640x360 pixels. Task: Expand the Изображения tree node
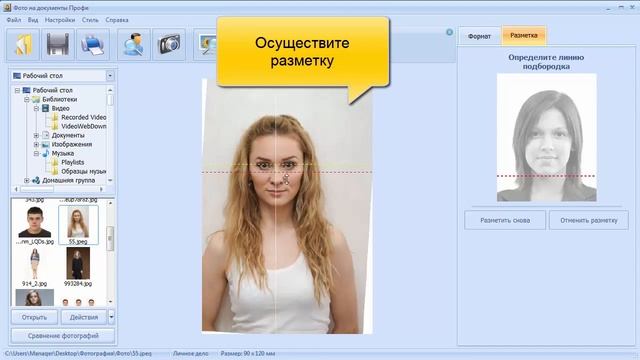pyautogui.click(x=36, y=144)
